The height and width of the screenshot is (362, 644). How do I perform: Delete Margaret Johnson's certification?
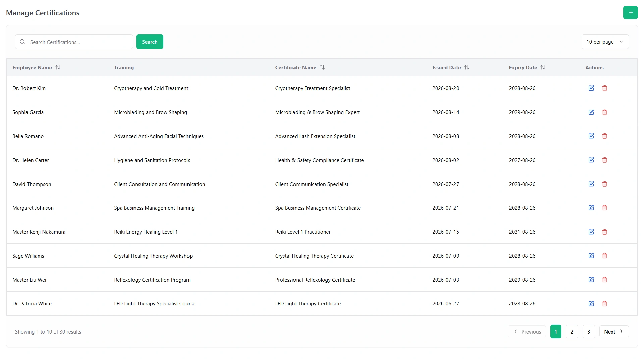604,208
